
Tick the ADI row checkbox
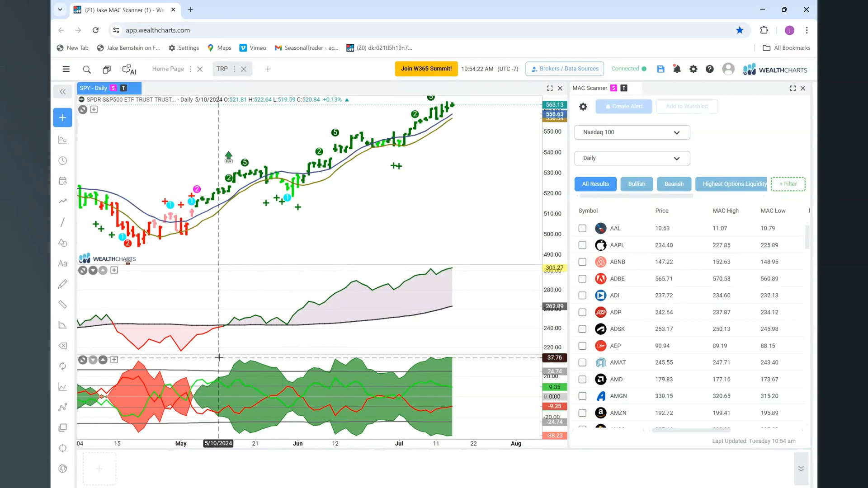point(582,296)
